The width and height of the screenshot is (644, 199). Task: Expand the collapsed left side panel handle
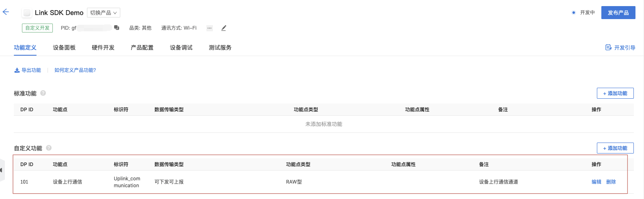(x=2, y=170)
